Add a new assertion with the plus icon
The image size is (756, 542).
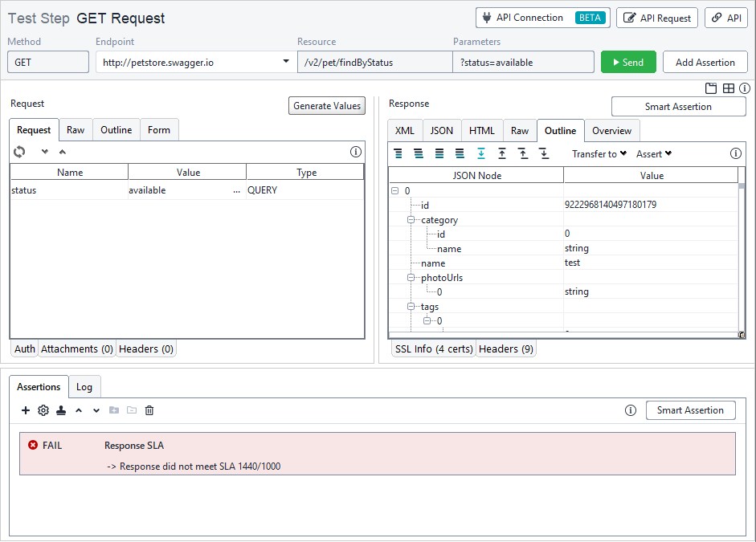(25, 410)
